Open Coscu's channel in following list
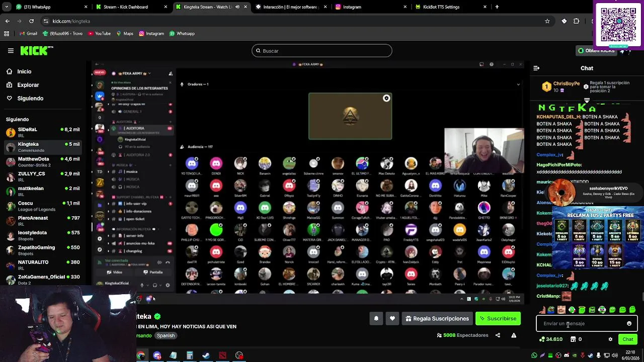The image size is (644, 362). tap(43, 206)
